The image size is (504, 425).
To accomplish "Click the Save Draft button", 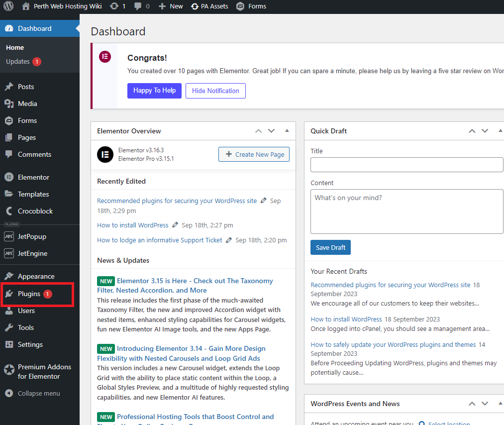I will (x=330, y=247).
